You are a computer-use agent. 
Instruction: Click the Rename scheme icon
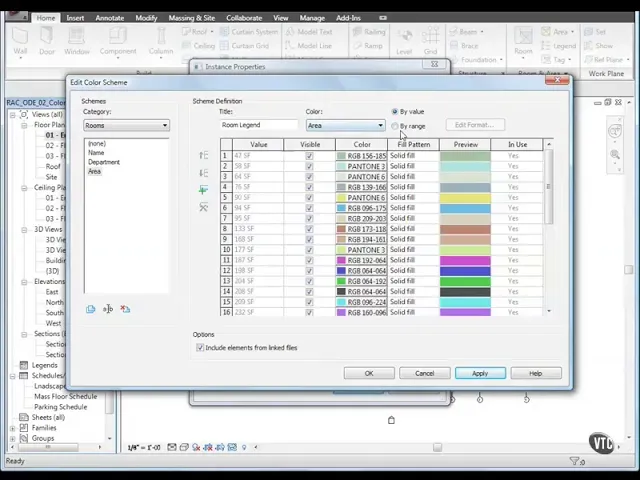108,309
